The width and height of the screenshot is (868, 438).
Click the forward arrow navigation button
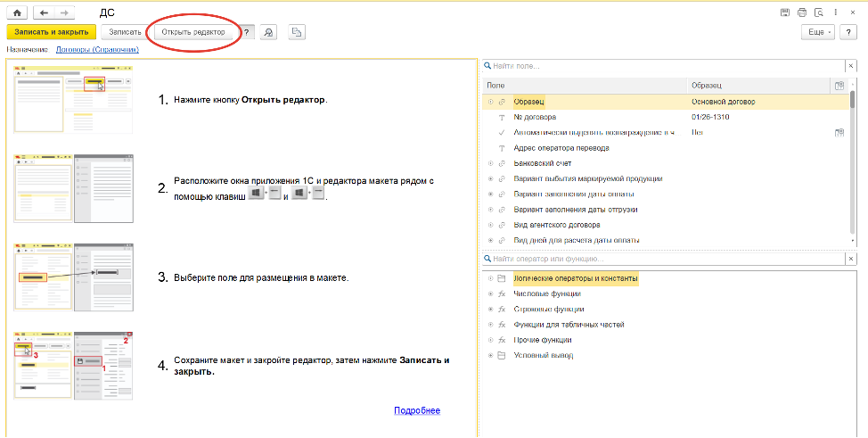click(66, 13)
